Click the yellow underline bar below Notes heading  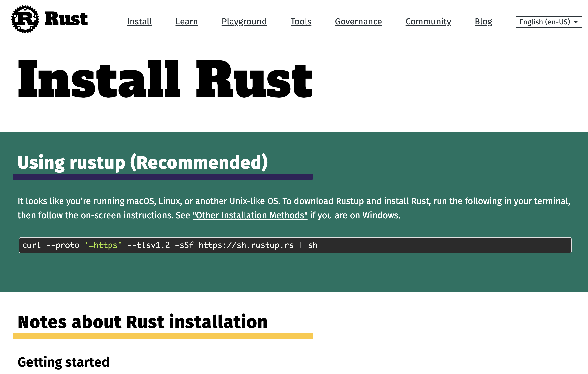[163, 336]
